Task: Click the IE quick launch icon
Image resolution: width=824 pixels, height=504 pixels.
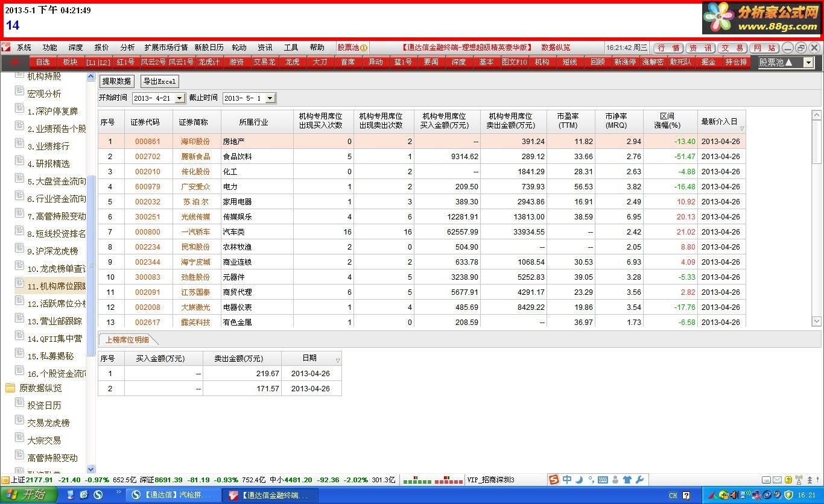Action: (x=84, y=495)
